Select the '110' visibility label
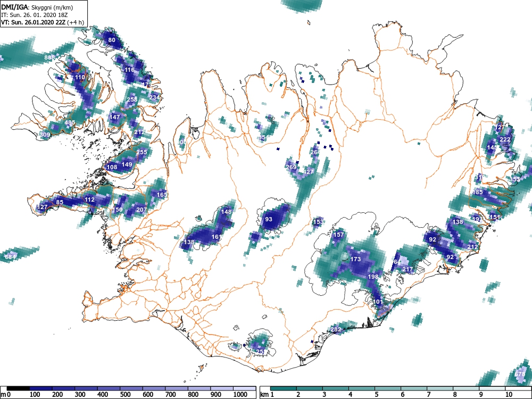The width and height of the screenshot is (532, 399). coord(80,77)
